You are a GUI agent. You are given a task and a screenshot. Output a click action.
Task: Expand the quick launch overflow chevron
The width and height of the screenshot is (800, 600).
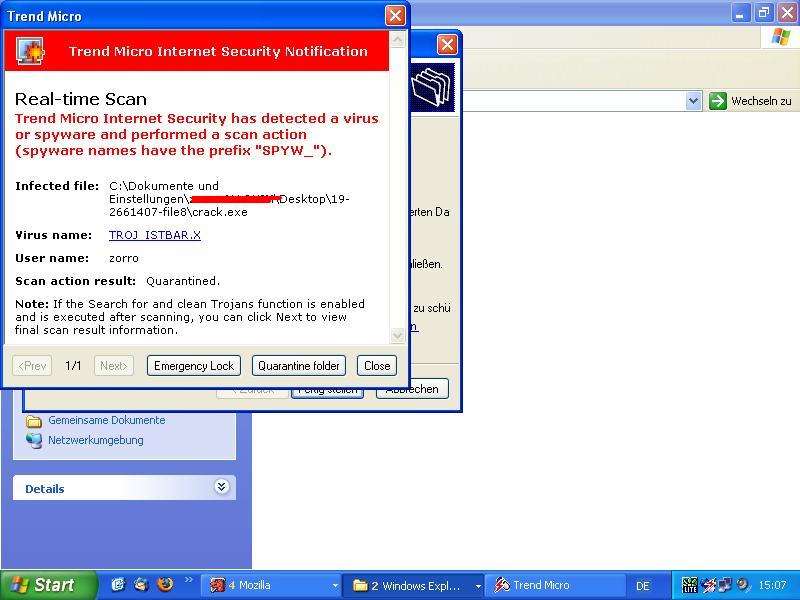tap(188, 580)
